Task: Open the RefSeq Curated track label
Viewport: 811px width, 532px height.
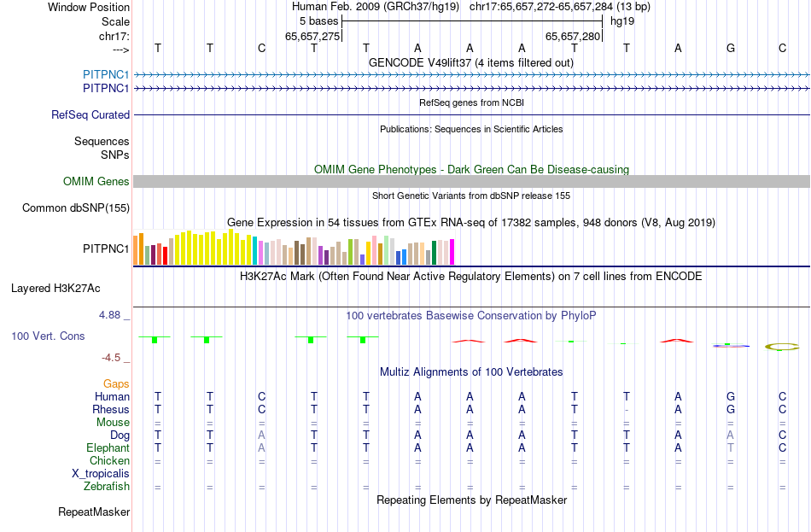Action: [90, 115]
